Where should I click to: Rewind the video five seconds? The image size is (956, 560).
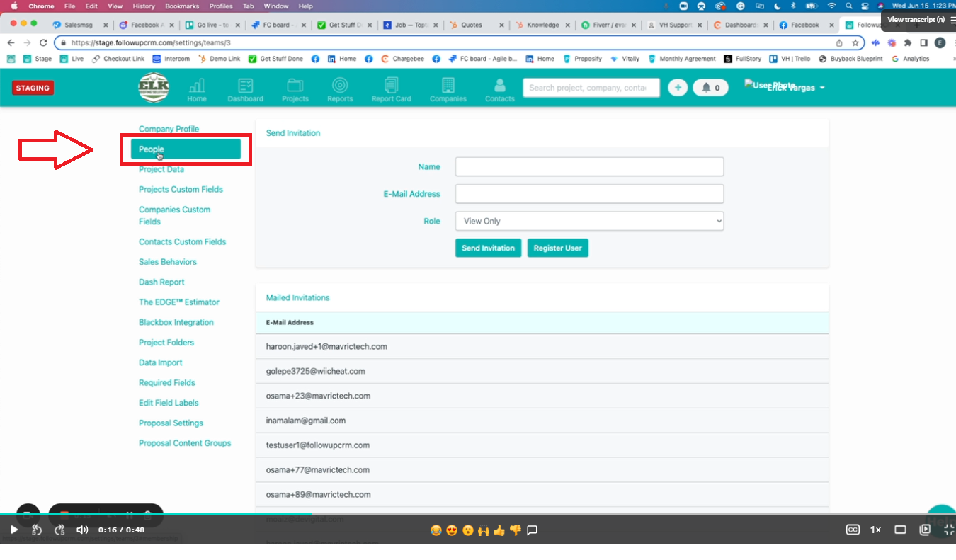[37, 530]
